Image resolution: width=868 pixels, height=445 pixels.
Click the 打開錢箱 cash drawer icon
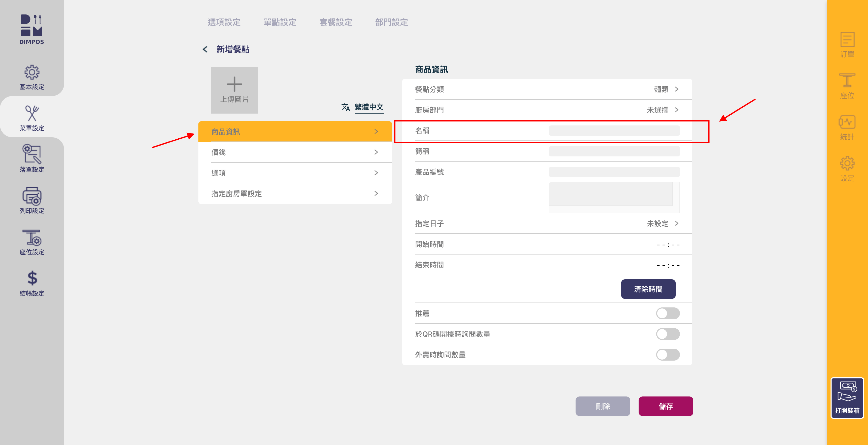847,392
